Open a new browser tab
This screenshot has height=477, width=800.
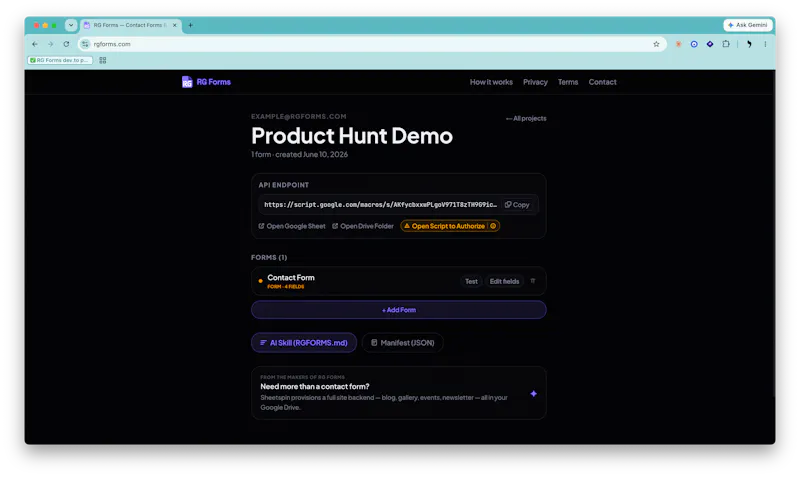click(x=190, y=25)
